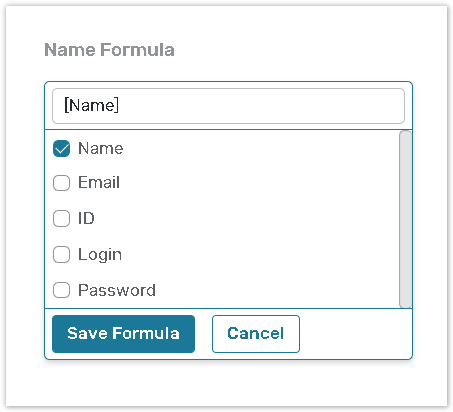This screenshot has width=453, height=412.
Task: Check the Login field checkbox
Action: coord(61,254)
